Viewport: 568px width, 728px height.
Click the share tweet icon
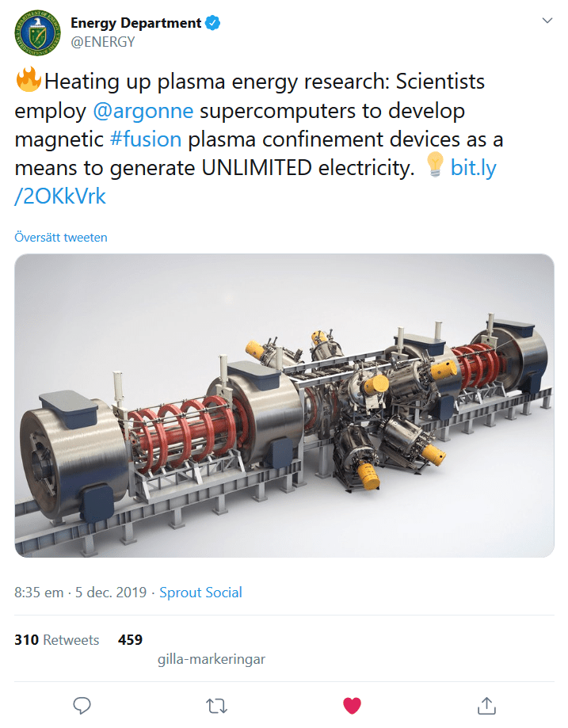click(x=486, y=704)
